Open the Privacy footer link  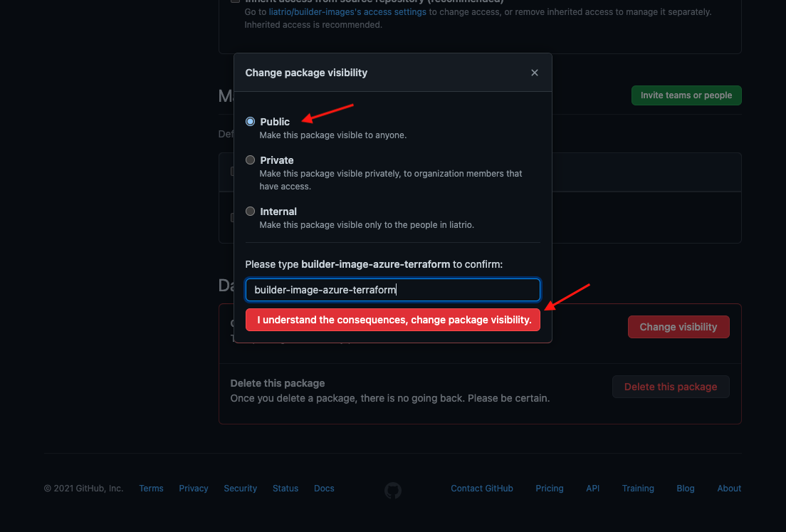pyautogui.click(x=194, y=489)
